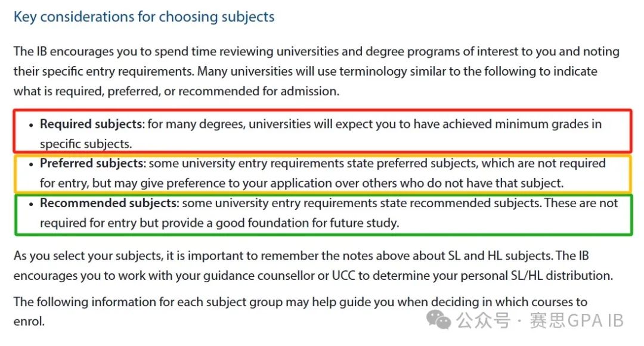Click the bold 'Preferred subjects' label
Viewport: 644px width, 346px height.
92,163
